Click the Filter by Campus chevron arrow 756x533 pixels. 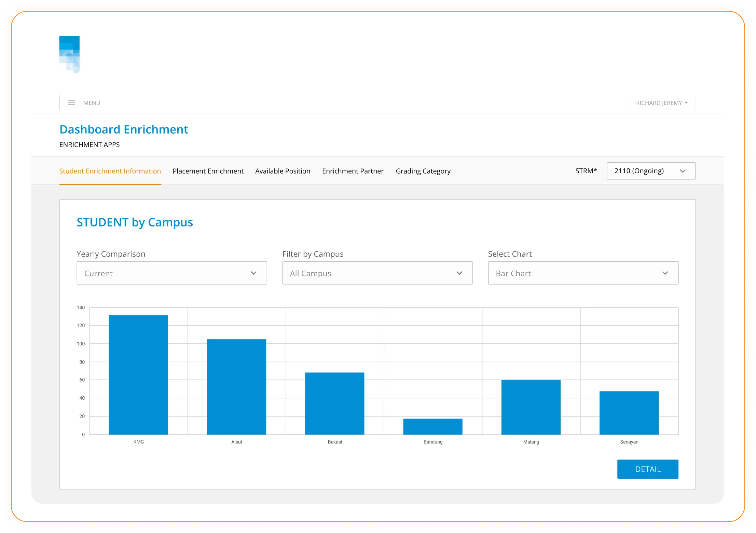[x=459, y=273]
